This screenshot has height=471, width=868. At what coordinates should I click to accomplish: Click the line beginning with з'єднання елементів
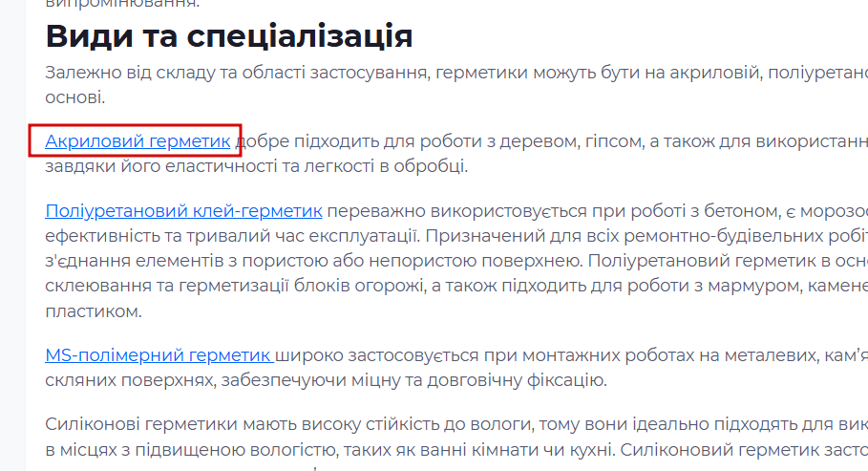click(456, 261)
